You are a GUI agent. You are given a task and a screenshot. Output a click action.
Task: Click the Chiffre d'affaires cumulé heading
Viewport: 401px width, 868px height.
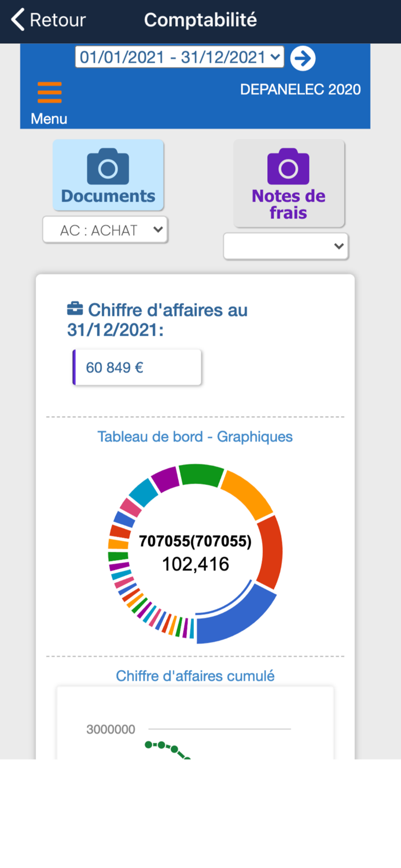pyautogui.click(x=195, y=675)
